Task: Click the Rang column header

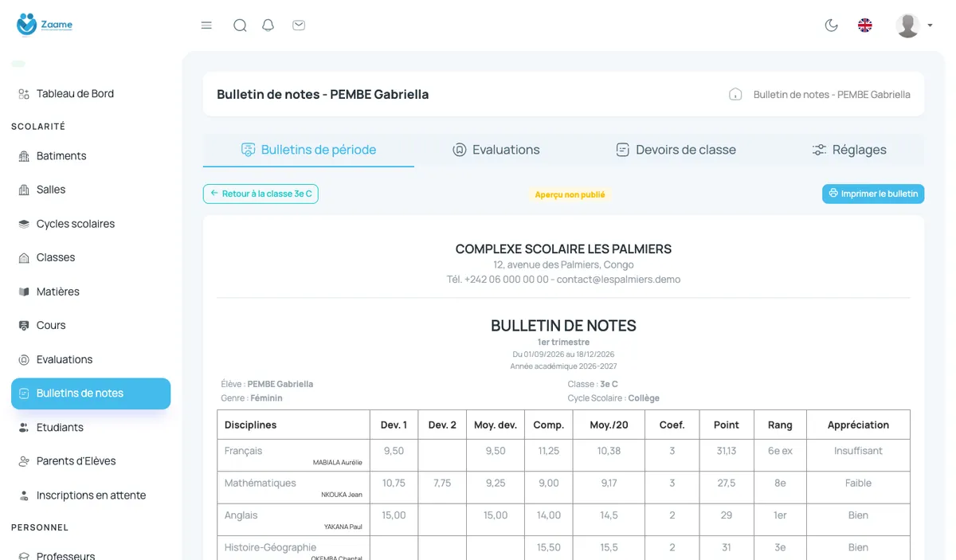Action: pyautogui.click(x=780, y=425)
